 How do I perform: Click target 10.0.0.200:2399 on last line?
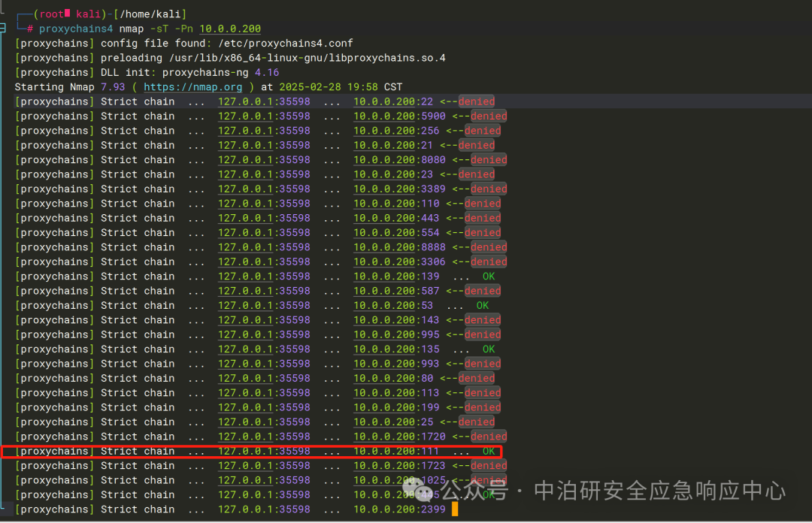pyautogui.click(x=399, y=509)
